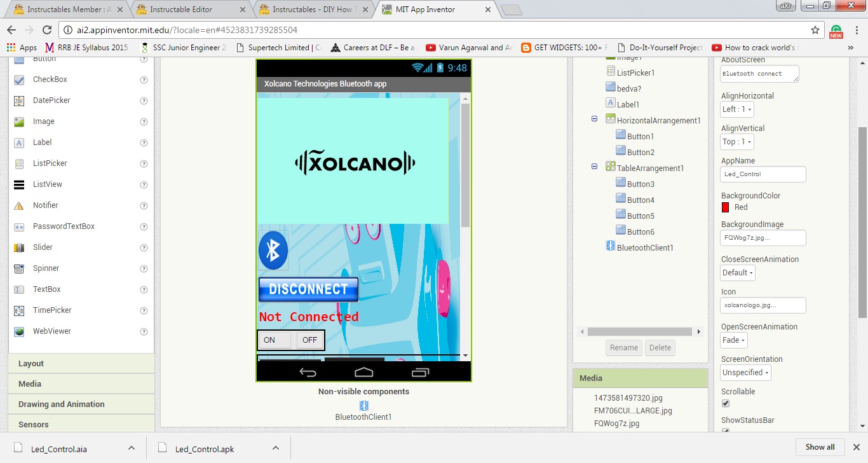Click Show all downloads
This screenshot has width=868, height=463.
[820, 447]
